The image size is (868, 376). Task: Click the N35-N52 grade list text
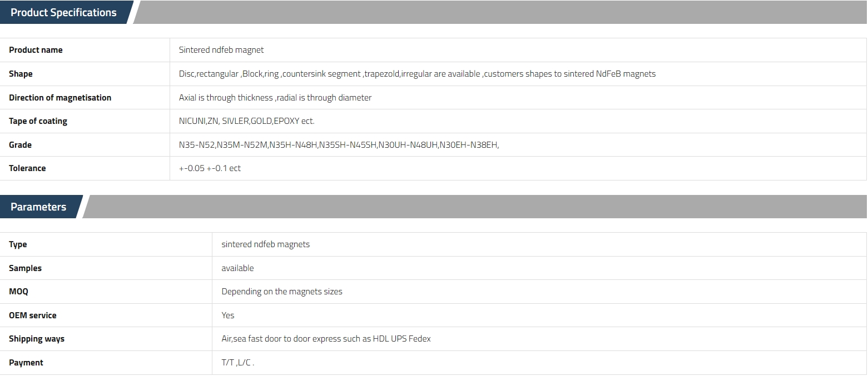pyautogui.click(x=339, y=145)
